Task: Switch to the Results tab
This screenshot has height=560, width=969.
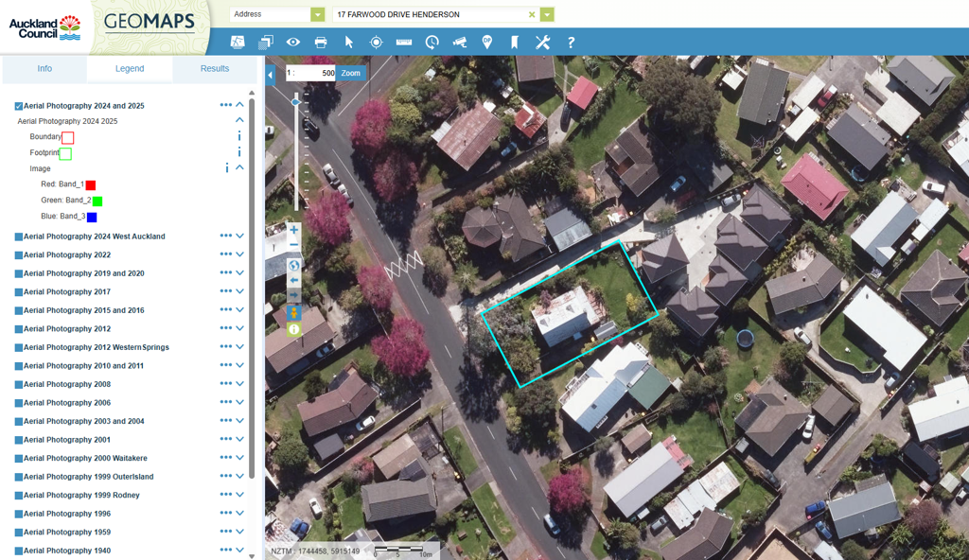Action: pyautogui.click(x=215, y=69)
